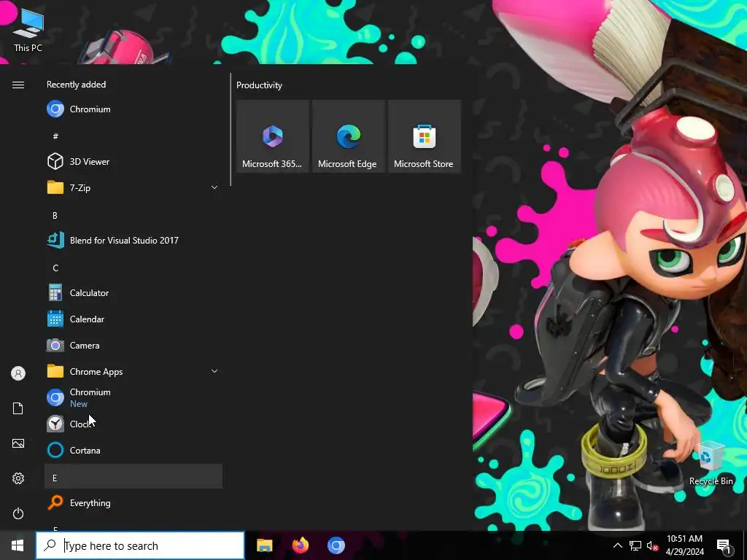747x560 pixels.
Task: Open the 7-Zip folder entry
Action: click(x=133, y=187)
